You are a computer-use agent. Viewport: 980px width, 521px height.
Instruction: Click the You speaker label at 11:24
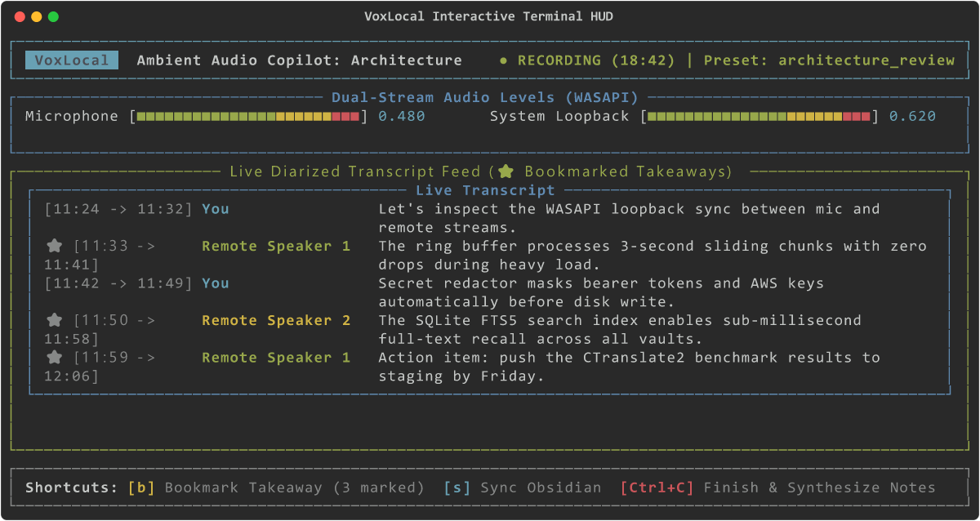click(x=216, y=209)
